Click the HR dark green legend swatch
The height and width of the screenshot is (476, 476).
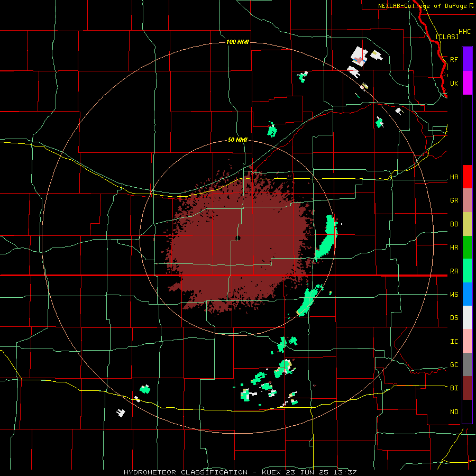point(467,247)
